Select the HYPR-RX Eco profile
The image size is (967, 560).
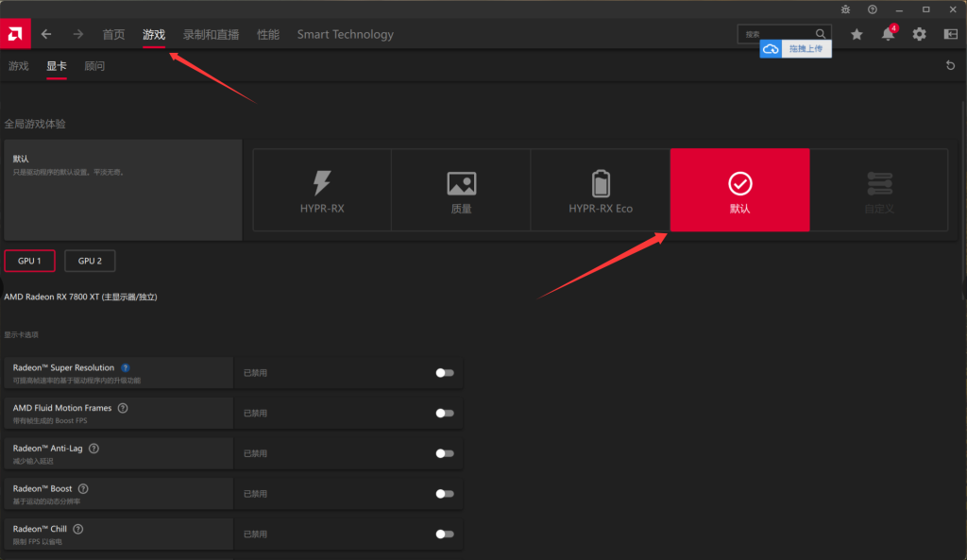click(x=601, y=190)
